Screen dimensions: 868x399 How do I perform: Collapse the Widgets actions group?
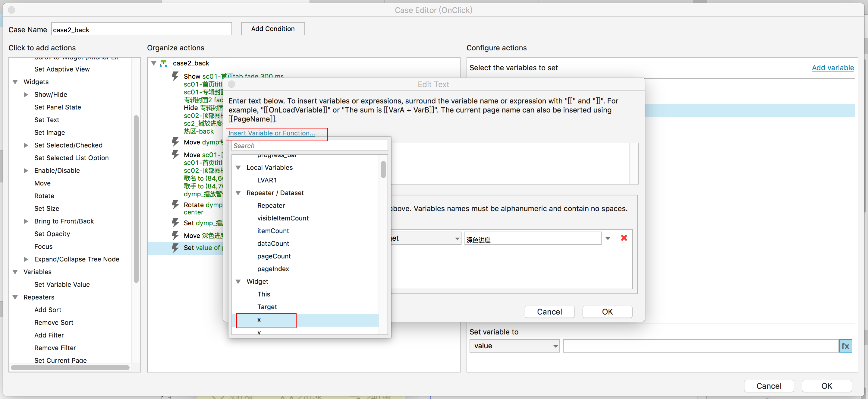point(15,82)
